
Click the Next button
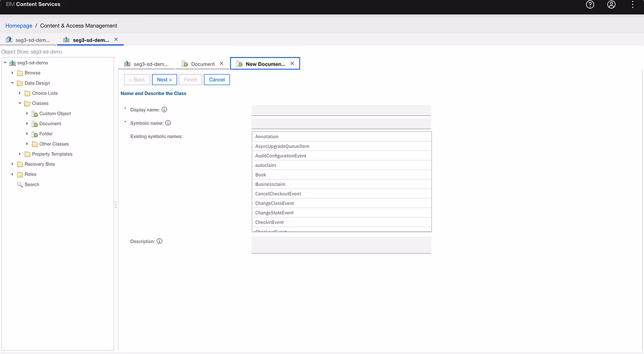pyautogui.click(x=164, y=80)
